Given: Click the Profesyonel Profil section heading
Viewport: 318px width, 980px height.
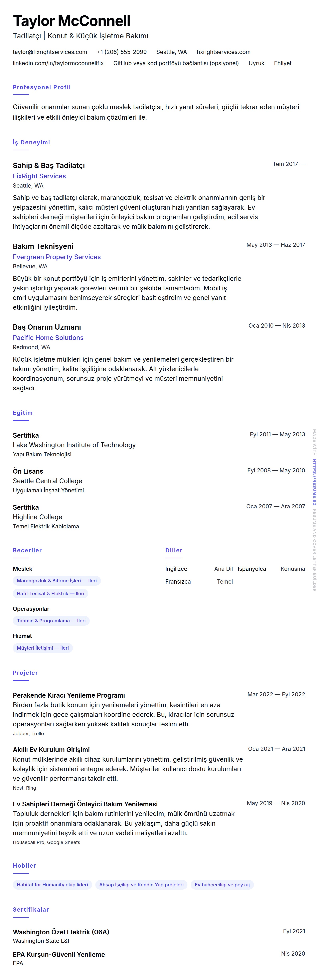Looking at the screenshot, I should pyautogui.click(x=42, y=87).
